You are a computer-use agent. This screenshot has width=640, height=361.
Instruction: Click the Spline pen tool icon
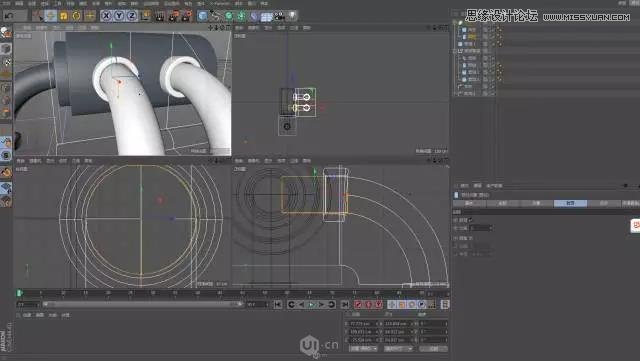[x=216, y=16]
